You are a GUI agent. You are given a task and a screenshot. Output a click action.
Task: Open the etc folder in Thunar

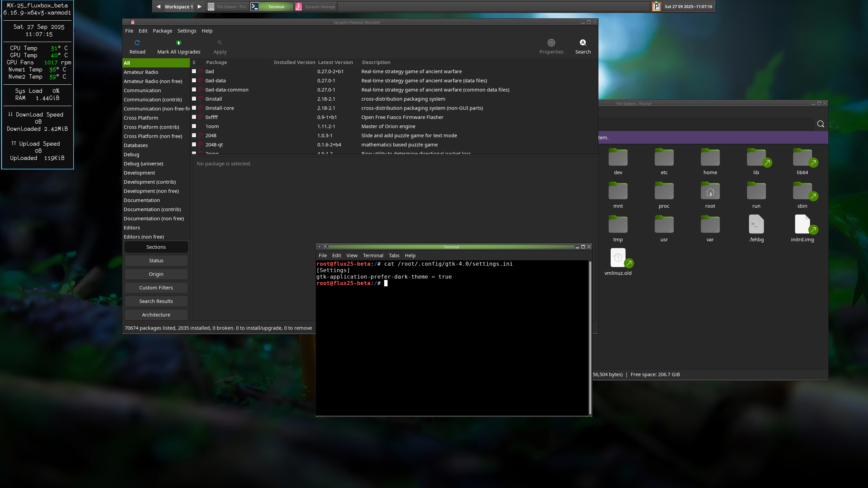[x=664, y=158]
